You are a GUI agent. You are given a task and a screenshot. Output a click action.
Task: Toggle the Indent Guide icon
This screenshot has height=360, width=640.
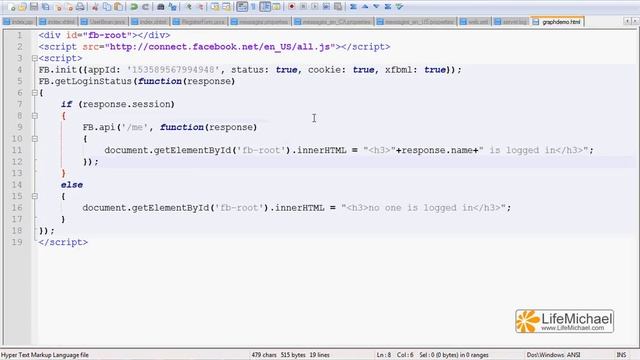tap(265, 7)
